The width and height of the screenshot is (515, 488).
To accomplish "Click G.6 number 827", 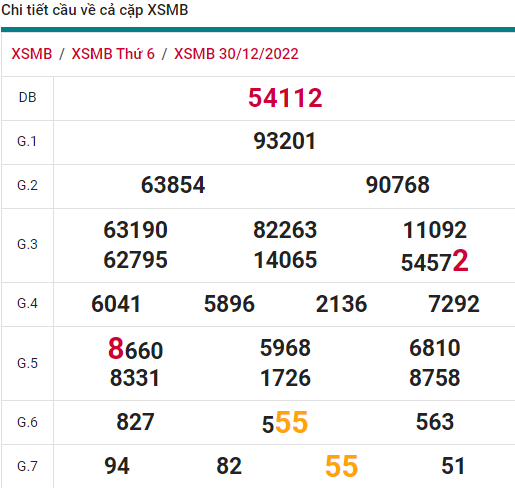I will tap(135, 422).
